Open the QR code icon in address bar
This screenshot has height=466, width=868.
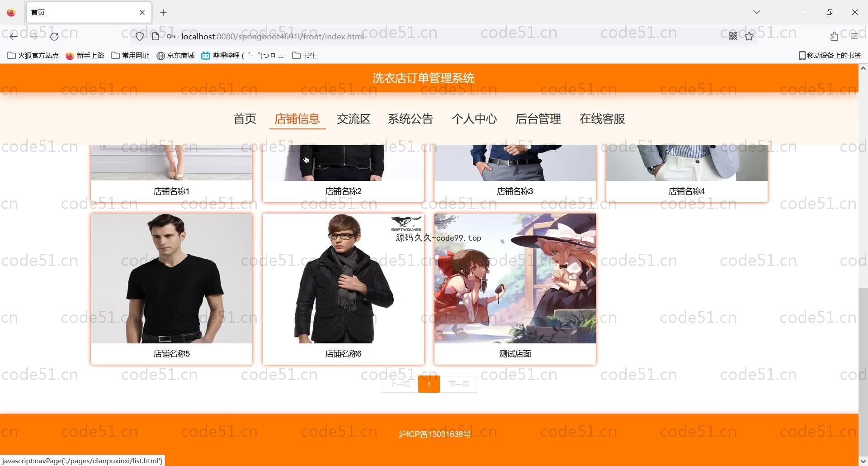733,36
